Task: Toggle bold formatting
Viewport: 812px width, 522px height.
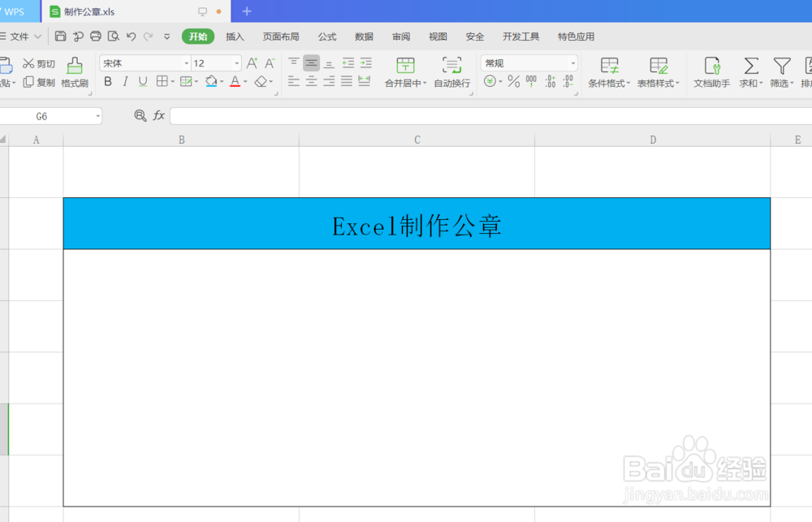Action: (x=108, y=81)
